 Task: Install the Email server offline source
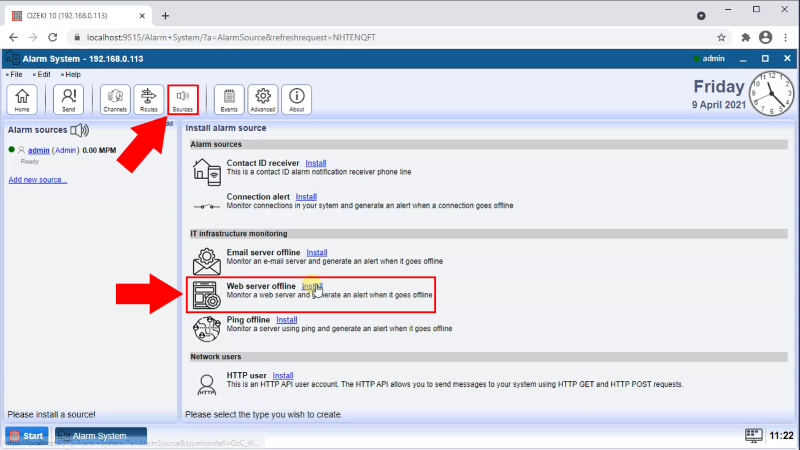click(x=317, y=253)
